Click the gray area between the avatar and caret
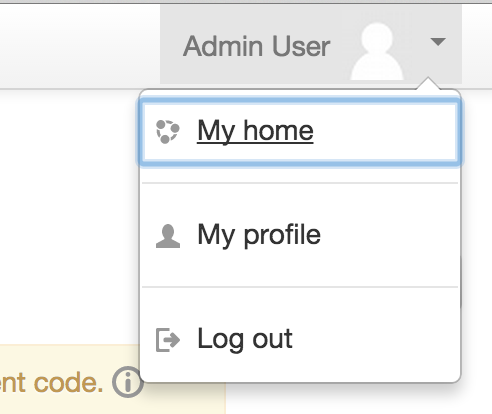 point(417,46)
